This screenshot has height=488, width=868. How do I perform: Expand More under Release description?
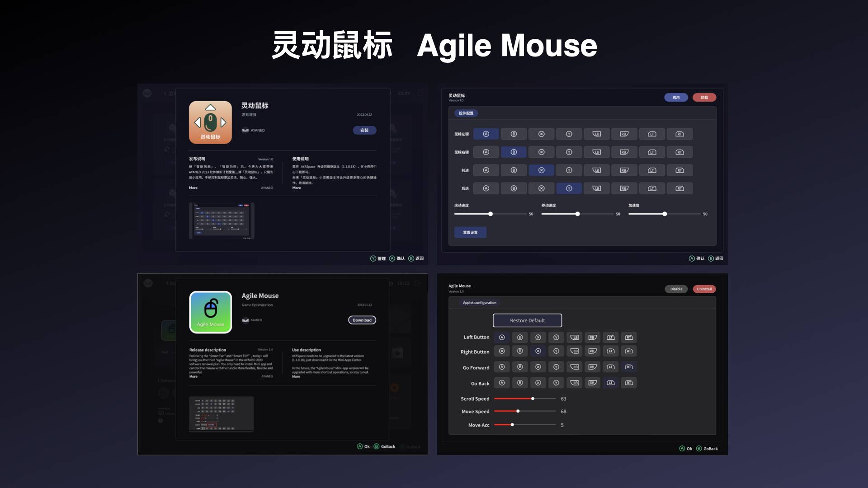tap(193, 376)
